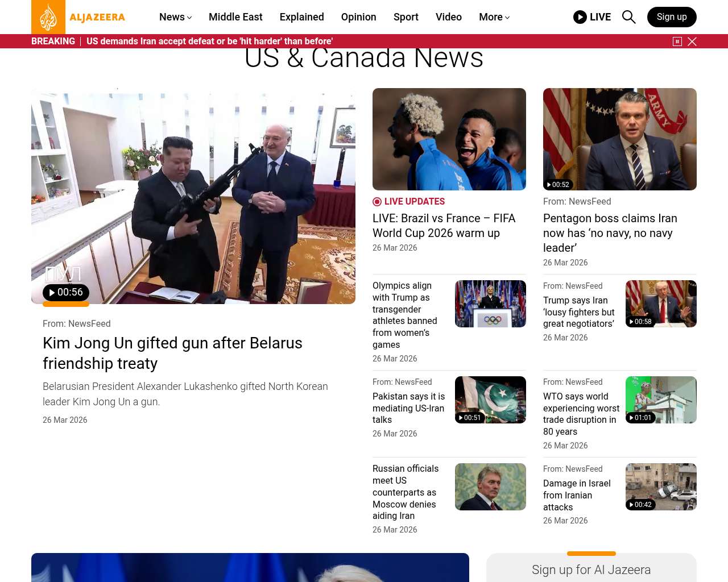Read the breaking Iran headline in the ticker

pos(209,41)
